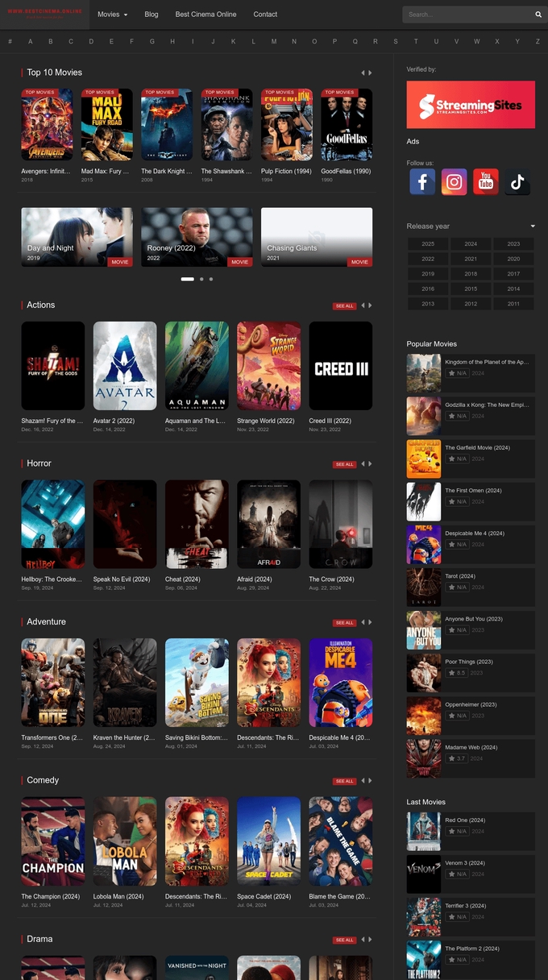Select release year 2025

pos(428,244)
